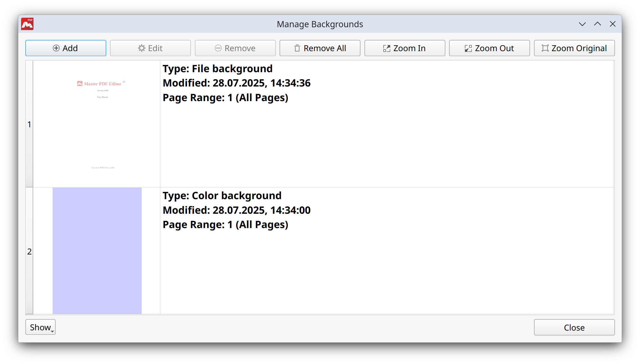Viewport: 640px width, 364px height.
Task: Click the Master PDF Editor app icon
Action: coord(27,24)
